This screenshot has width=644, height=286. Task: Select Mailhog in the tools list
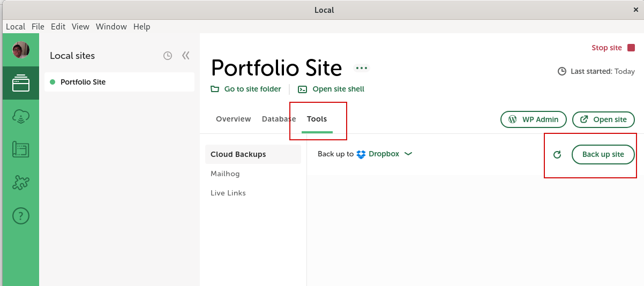pos(225,174)
